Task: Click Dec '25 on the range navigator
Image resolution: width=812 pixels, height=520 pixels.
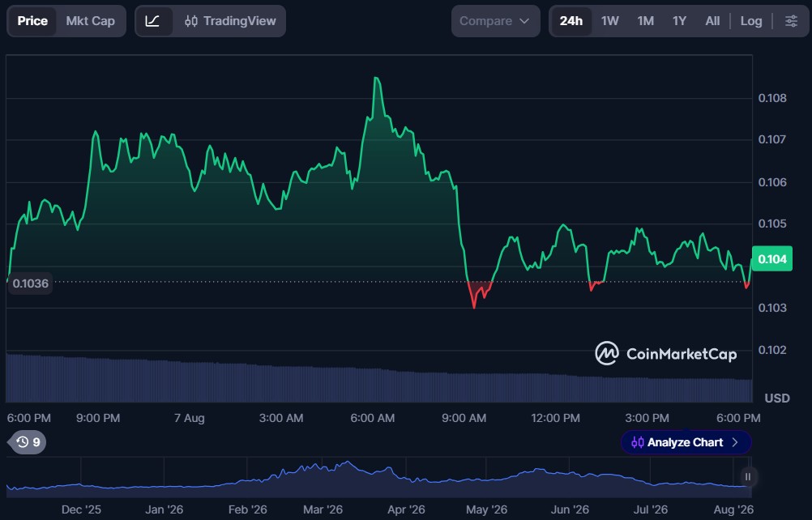Action: [81, 509]
